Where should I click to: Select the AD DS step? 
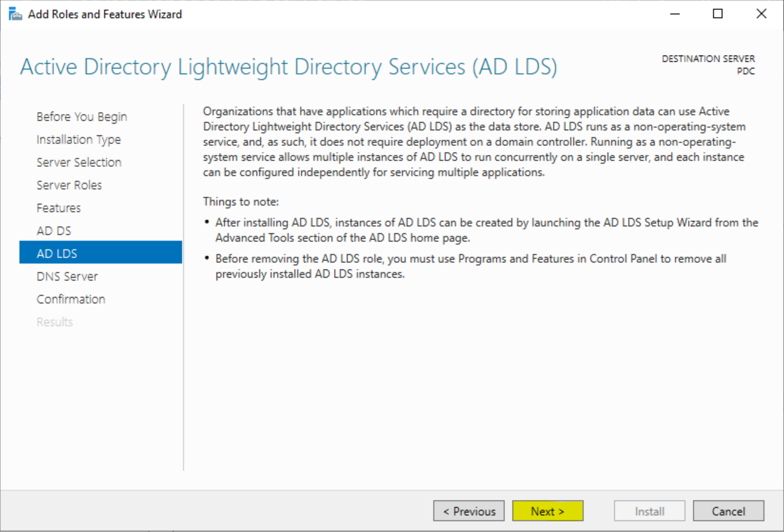[54, 231]
